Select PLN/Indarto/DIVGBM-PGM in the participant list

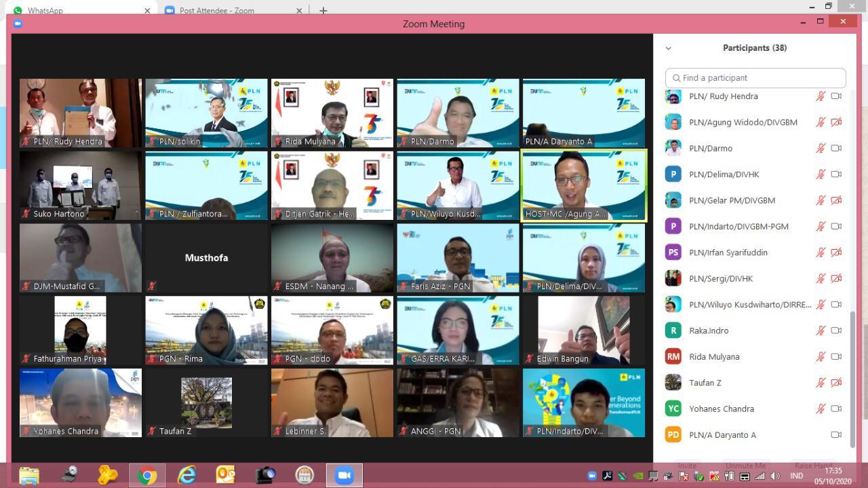(738, 227)
